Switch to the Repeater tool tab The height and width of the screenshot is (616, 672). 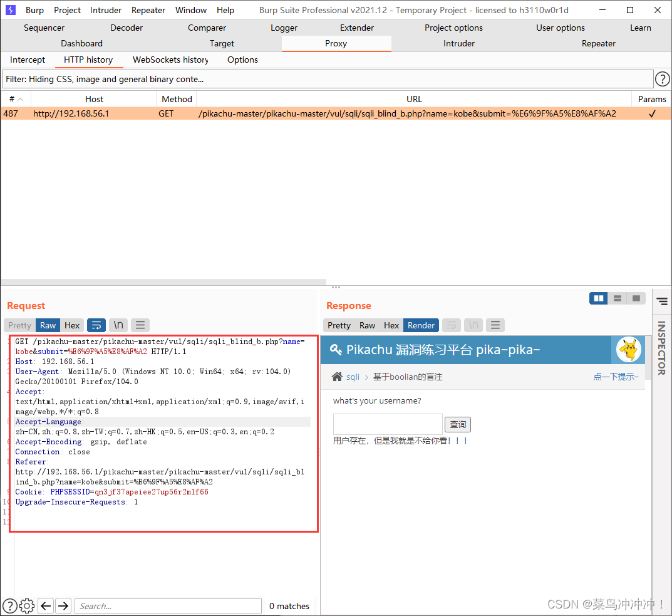[x=599, y=43]
